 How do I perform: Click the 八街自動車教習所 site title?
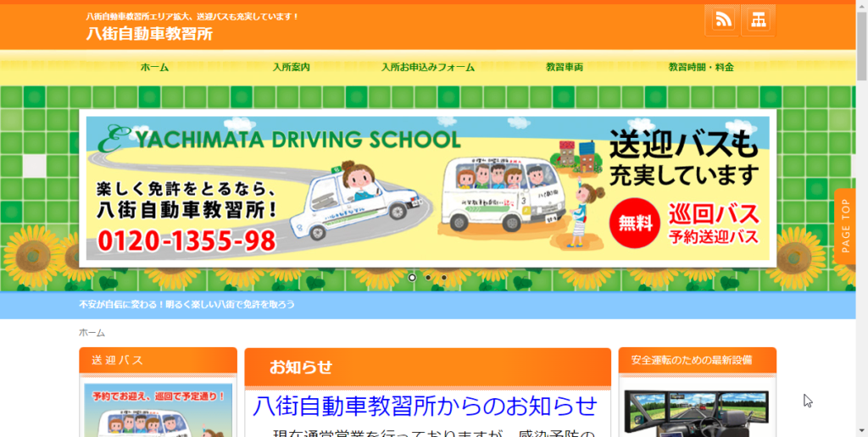pos(149,34)
